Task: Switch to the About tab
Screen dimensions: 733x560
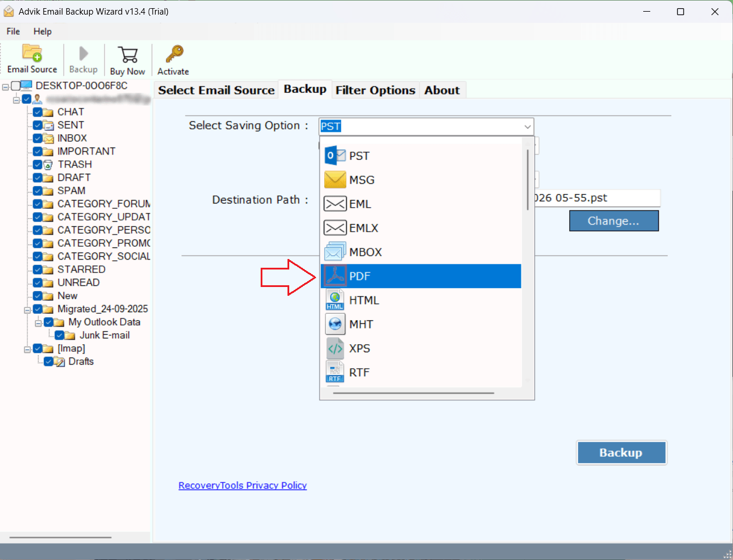Action: [x=442, y=90]
